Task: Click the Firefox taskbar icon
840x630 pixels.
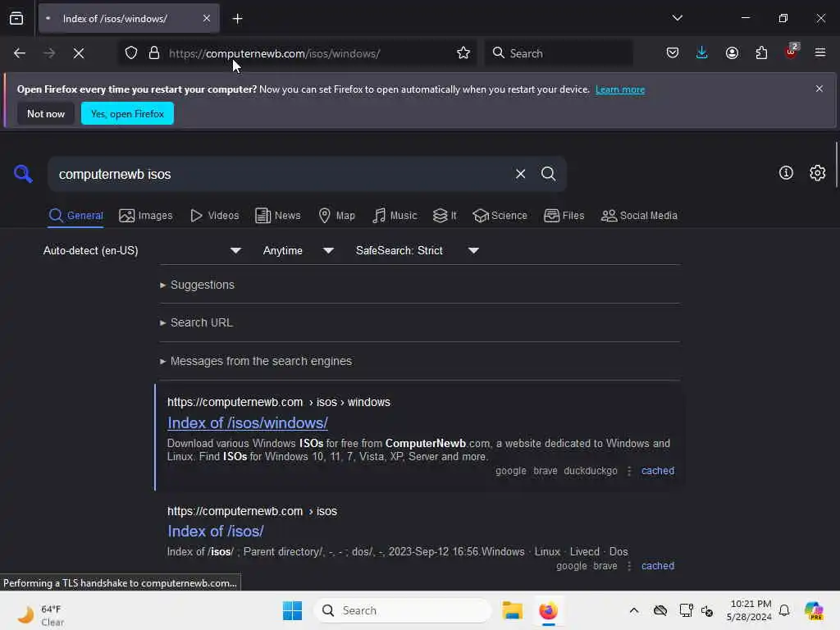Action: (548, 610)
